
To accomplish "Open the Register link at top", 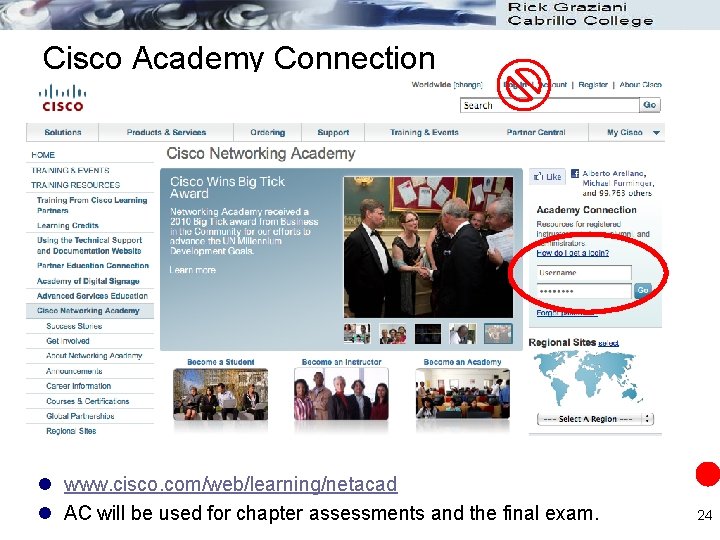I will [x=593, y=84].
